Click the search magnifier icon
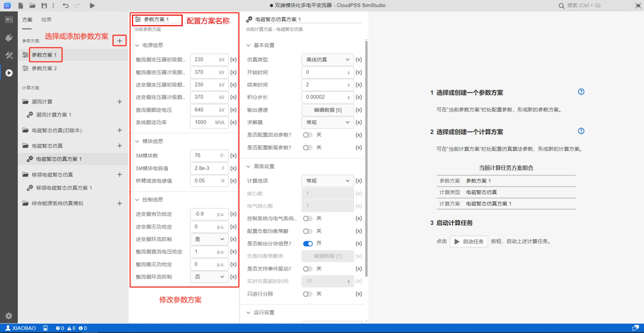The width and height of the screenshot is (644, 333). (x=561, y=6)
